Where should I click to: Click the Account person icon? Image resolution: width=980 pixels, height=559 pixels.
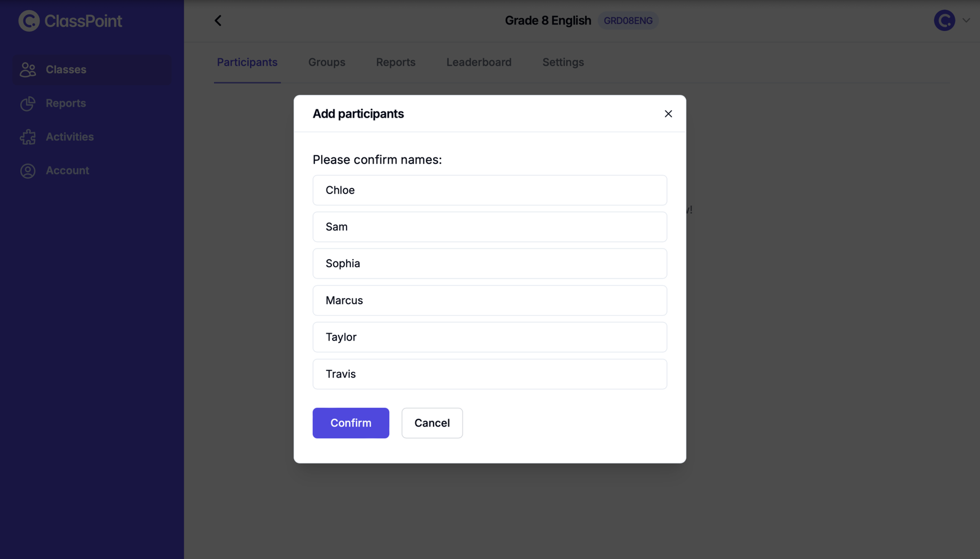[x=28, y=171]
